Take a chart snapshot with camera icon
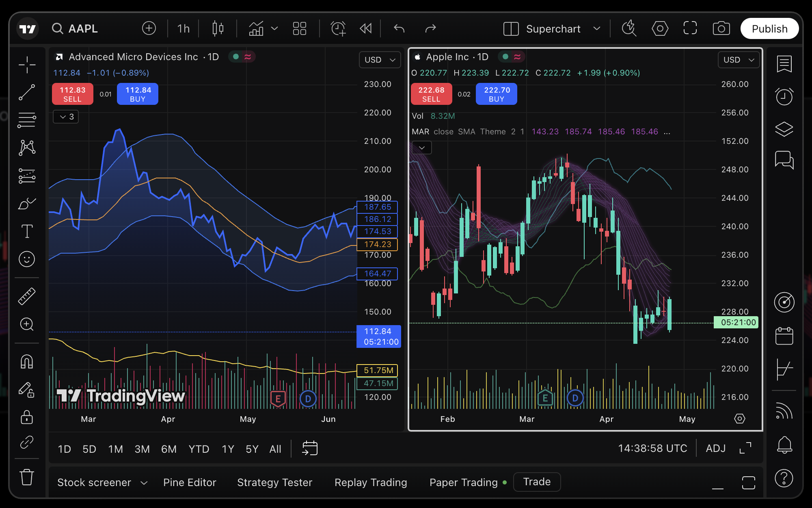The image size is (812, 508). [721, 28]
